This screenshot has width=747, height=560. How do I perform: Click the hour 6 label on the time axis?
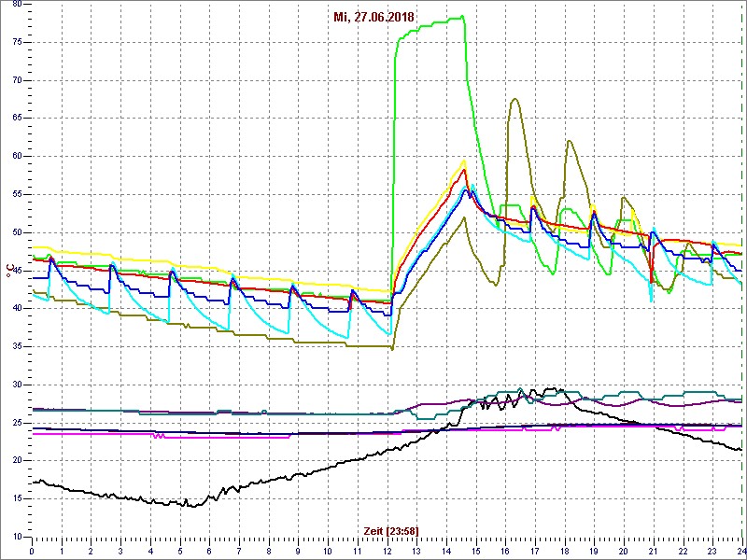(209, 550)
